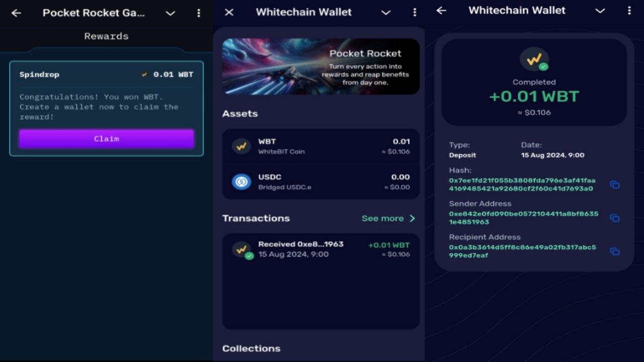Open the right Whitechain Wallet three-dot menu
The image size is (644, 362).
(629, 11)
